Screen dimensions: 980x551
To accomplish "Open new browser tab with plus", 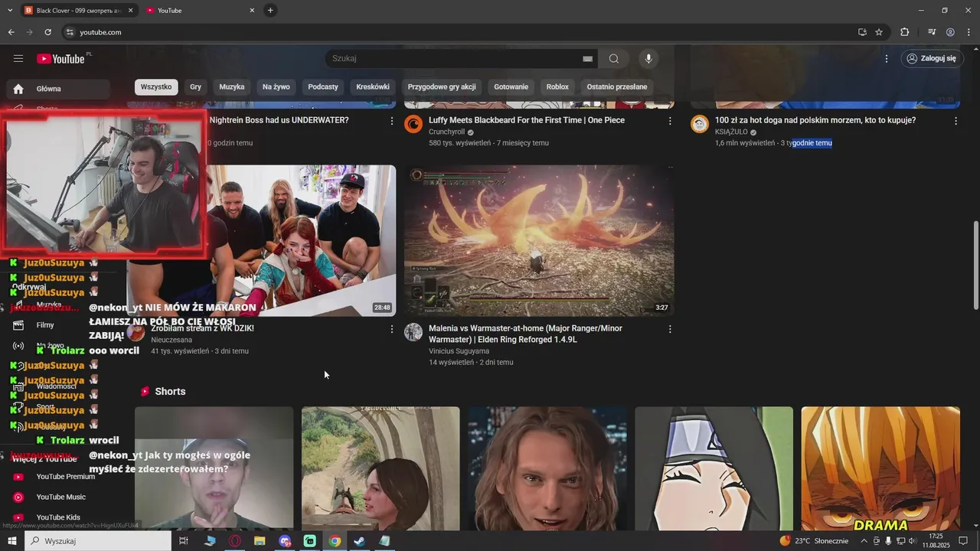I will pos(270,11).
